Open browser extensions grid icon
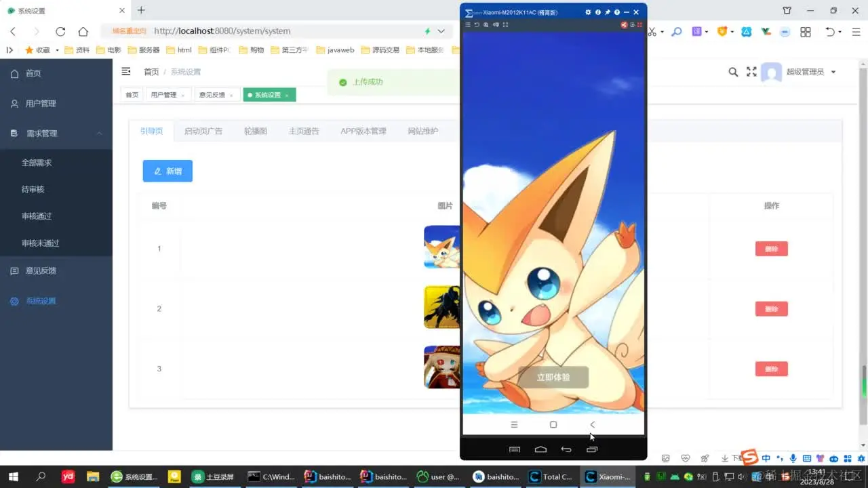The width and height of the screenshot is (868, 488). [x=806, y=32]
